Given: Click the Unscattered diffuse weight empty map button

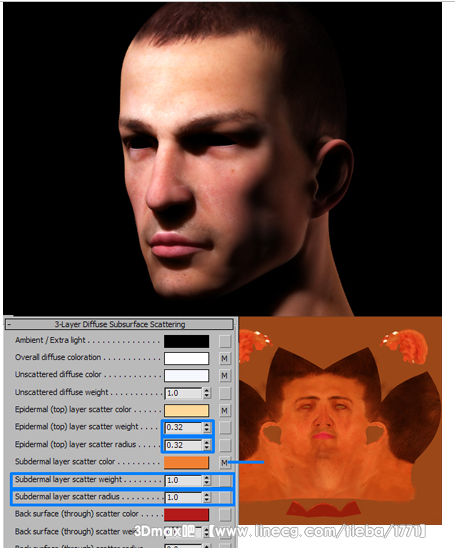Looking at the screenshot, I should [225, 393].
